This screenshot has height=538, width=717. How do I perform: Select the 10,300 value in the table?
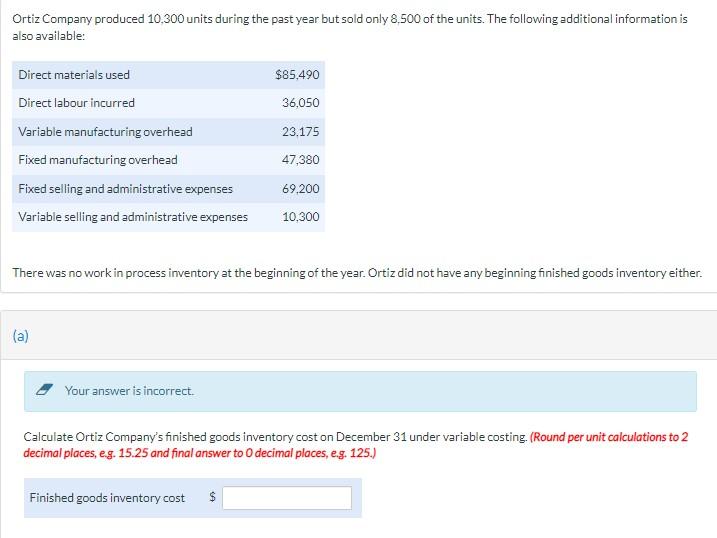300,217
